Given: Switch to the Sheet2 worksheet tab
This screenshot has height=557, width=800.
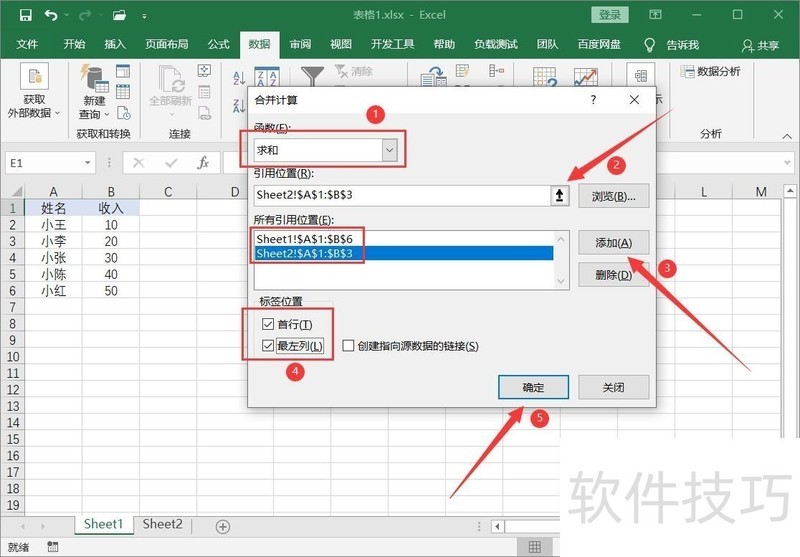Looking at the screenshot, I should (162, 524).
